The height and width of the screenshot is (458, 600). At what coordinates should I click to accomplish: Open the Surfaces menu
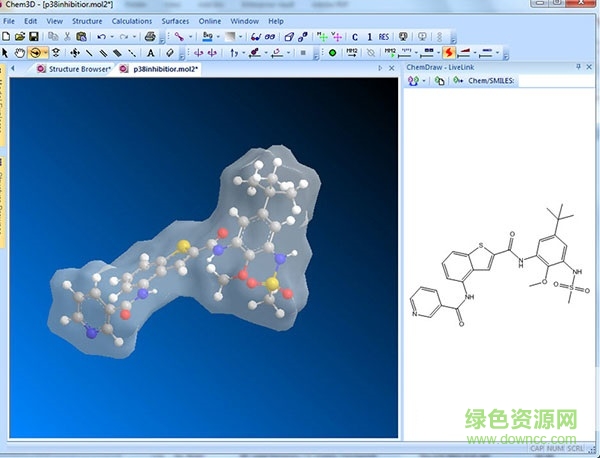[177, 20]
